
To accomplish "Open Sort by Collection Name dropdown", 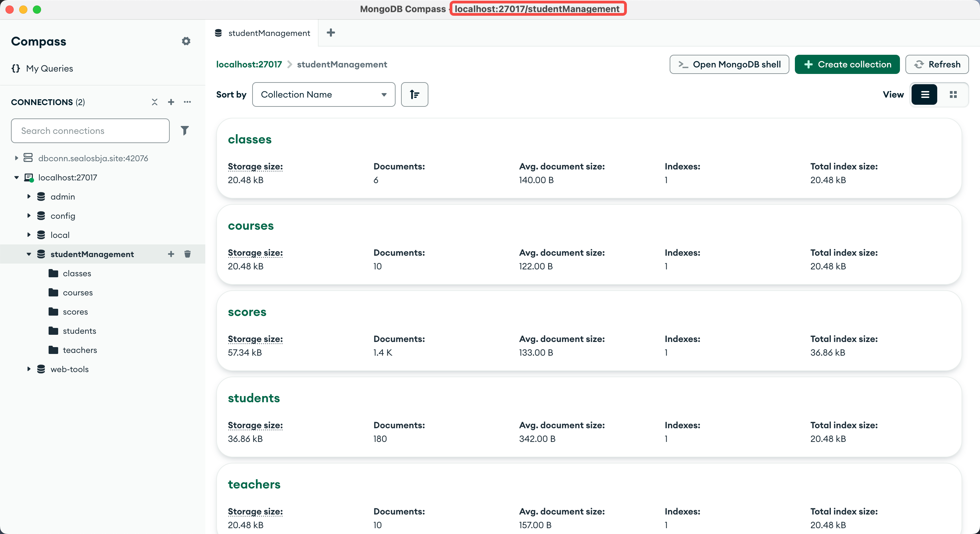I will pyautogui.click(x=323, y=94).
